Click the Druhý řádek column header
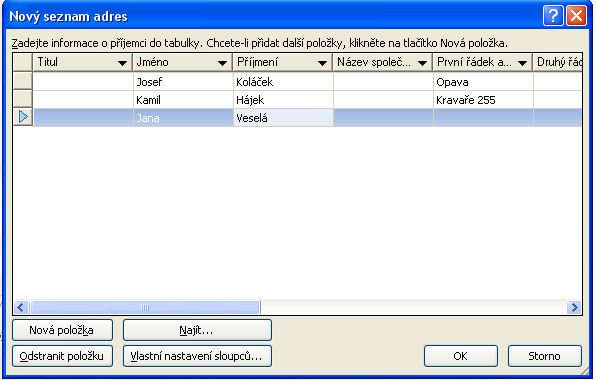596x380 pixels. point(557,62)
